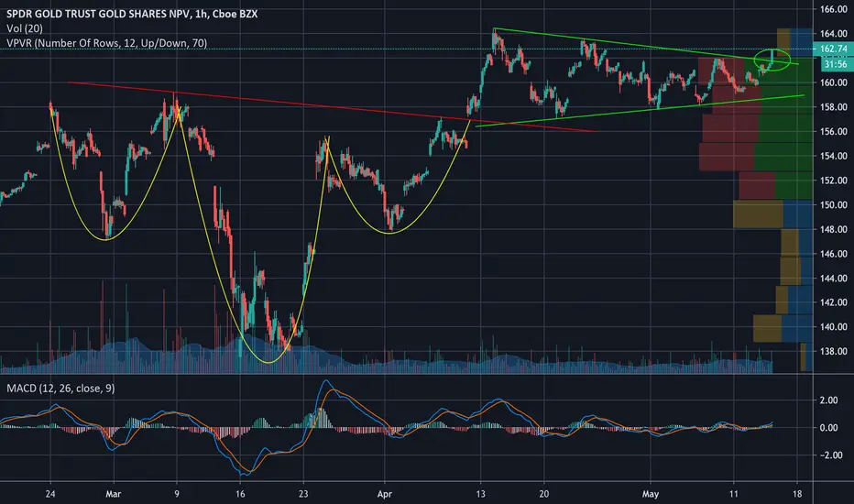Click the 138.00 price axis label

833,352
